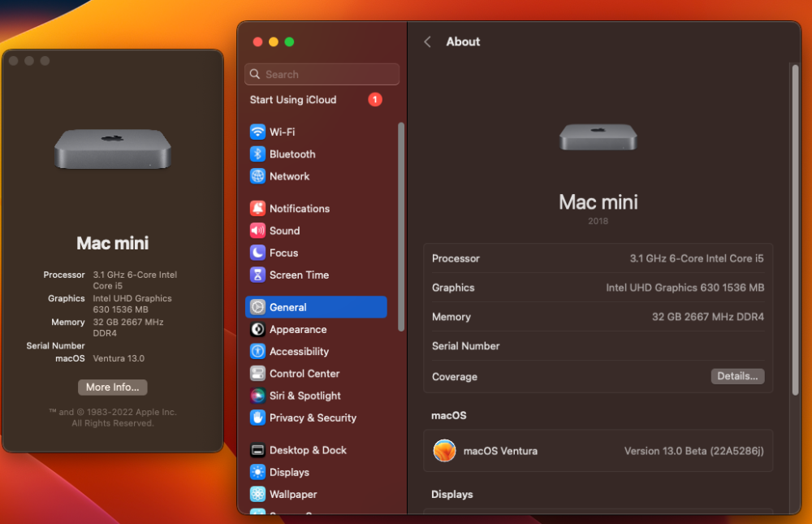Open Privacy & Security hand icon
This screenshot has width=812, height=524.
click(257, 418)
